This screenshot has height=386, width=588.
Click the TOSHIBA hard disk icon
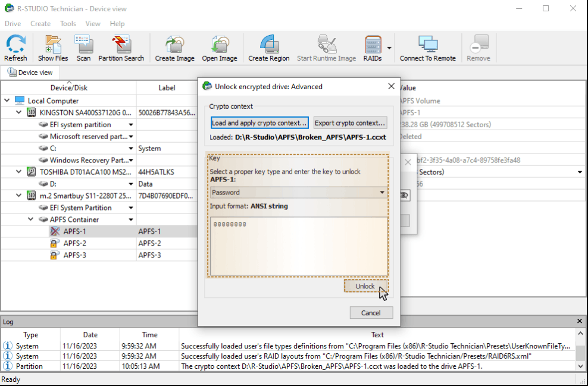[32, 172]
